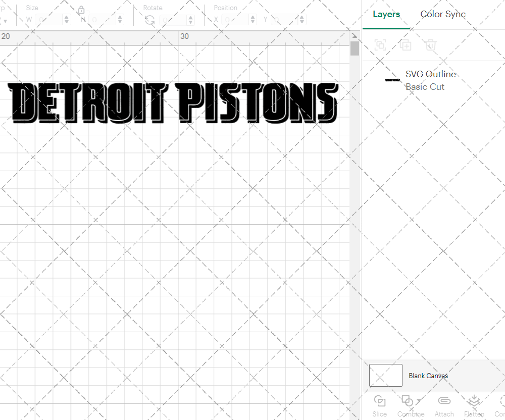Click the Flatten tool icon
This screenshot has width=505, height=420.
474,401
